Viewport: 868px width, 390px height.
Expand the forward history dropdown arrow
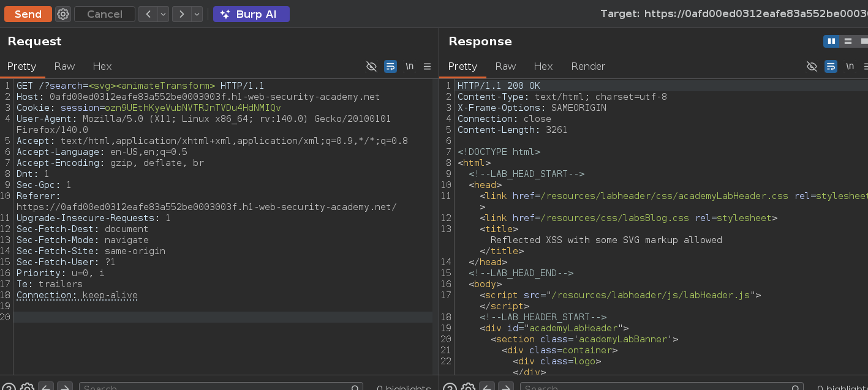click(x=197, y=14)
